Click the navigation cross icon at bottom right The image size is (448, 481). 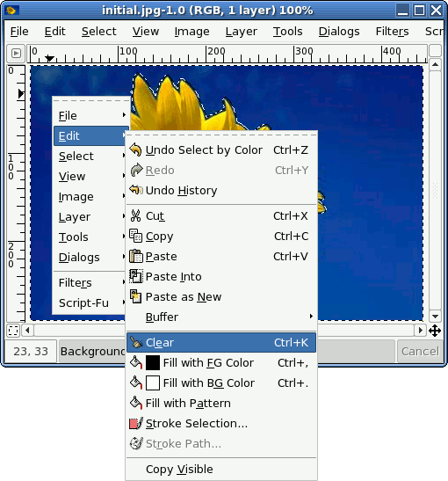[435, 331]
